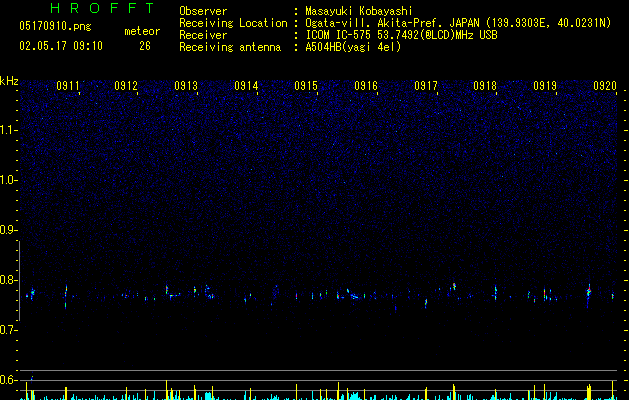Click the 0918 time marker
The width and height of the screenshot is (629, 400).
tap(485, 86)
